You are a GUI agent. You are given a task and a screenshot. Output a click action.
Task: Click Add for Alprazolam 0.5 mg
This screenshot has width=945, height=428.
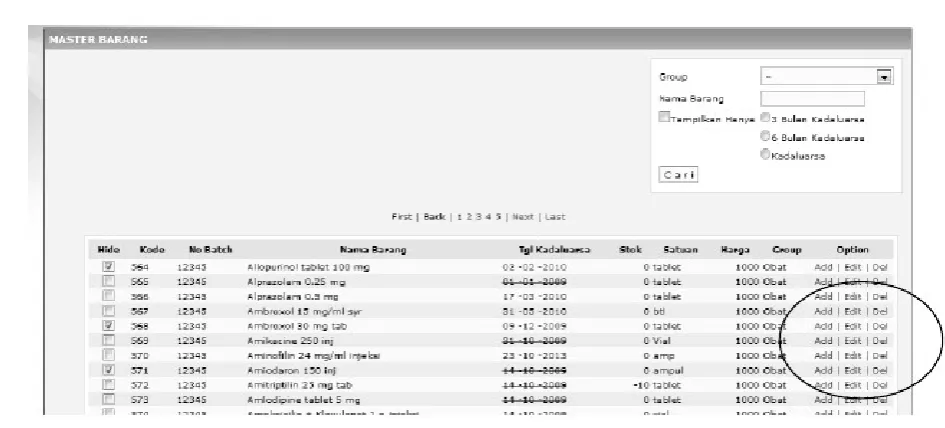[823, 297]
